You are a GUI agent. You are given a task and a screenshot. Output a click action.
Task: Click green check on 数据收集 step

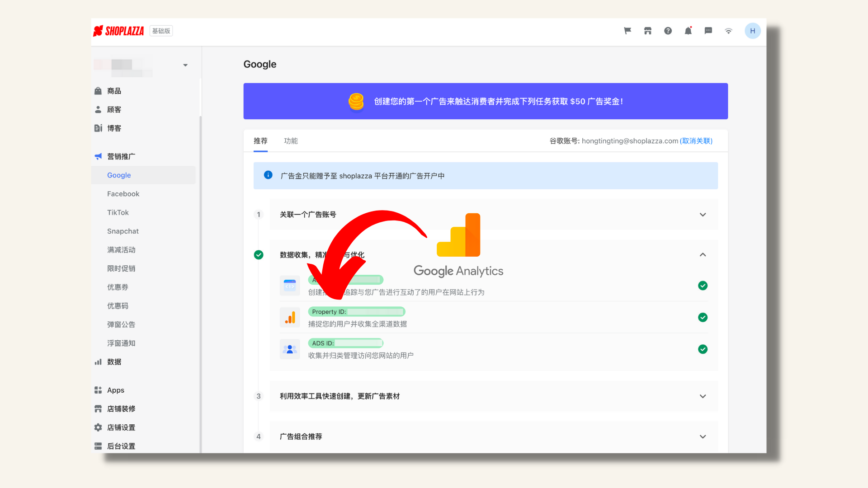click(x=259, y=255)
